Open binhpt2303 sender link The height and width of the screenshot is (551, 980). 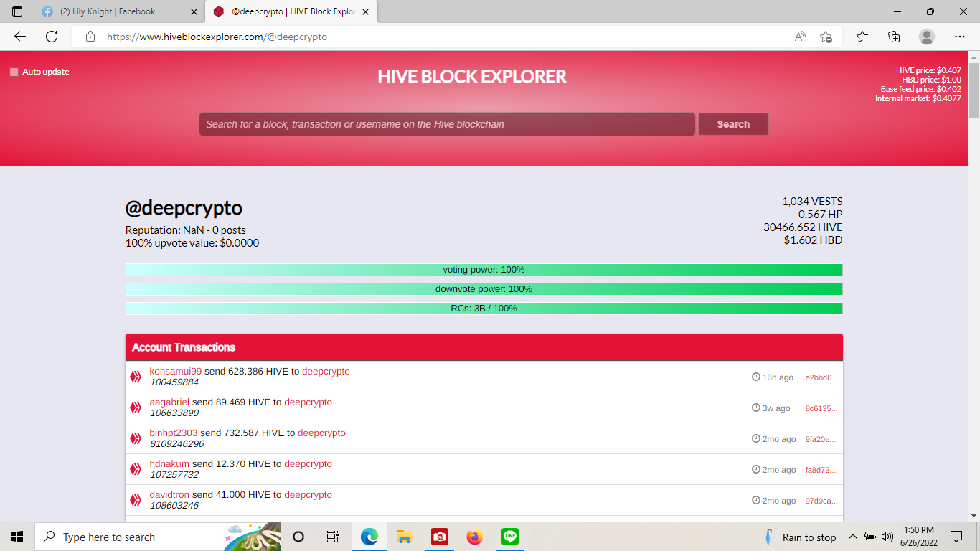tap(174, 433)
